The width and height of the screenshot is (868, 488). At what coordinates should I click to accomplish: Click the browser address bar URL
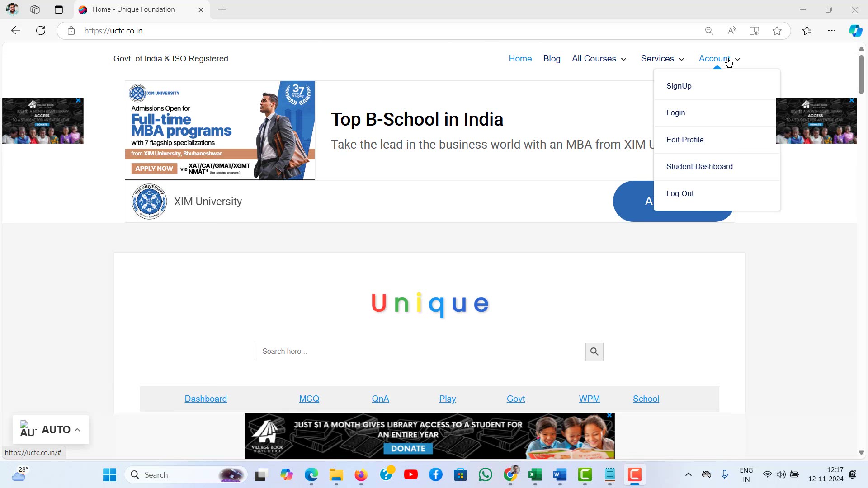point(113,31)
